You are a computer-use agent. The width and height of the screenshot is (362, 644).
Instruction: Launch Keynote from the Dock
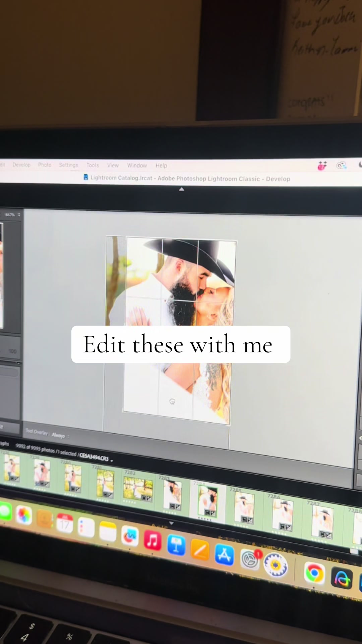176,545
